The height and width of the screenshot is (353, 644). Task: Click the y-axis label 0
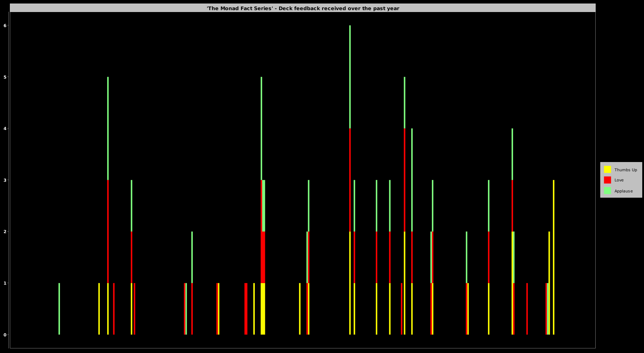coord(5,335)
